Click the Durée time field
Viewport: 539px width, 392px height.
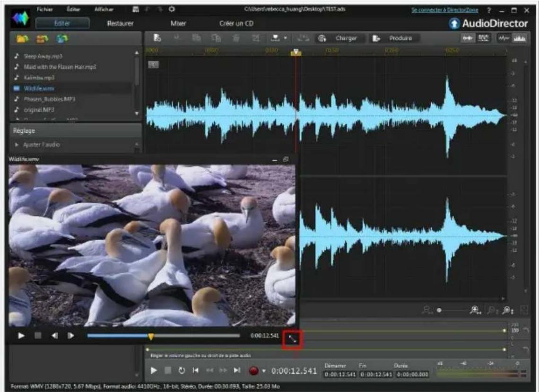[x=412, y=375]
